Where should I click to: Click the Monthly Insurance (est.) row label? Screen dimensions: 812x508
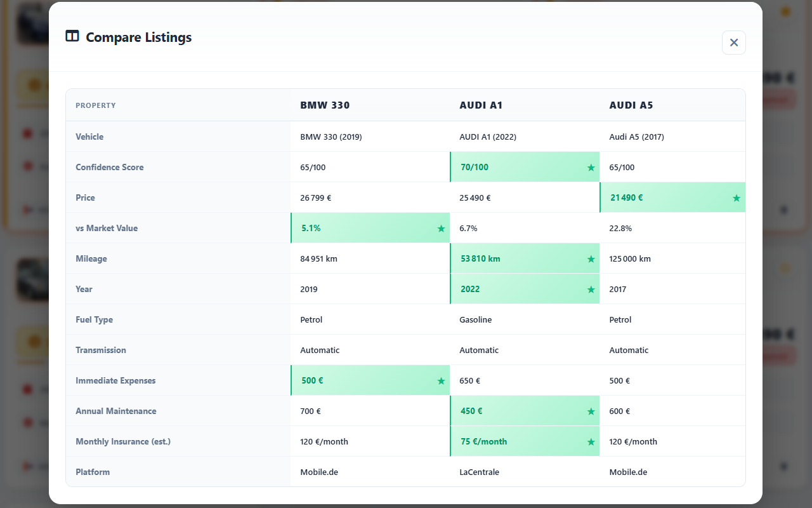coord(123,441)
